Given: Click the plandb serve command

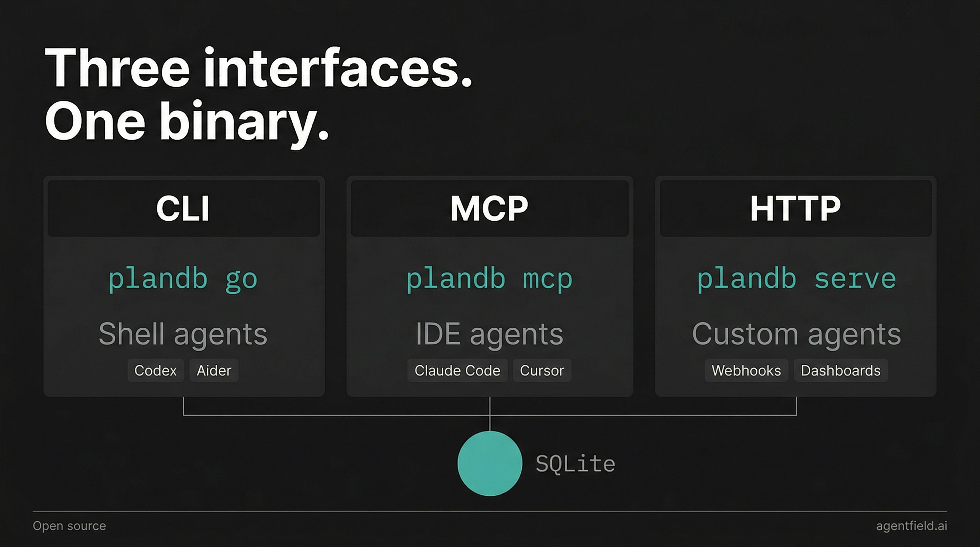Looking at the screenshot, I should pos(796,280).
